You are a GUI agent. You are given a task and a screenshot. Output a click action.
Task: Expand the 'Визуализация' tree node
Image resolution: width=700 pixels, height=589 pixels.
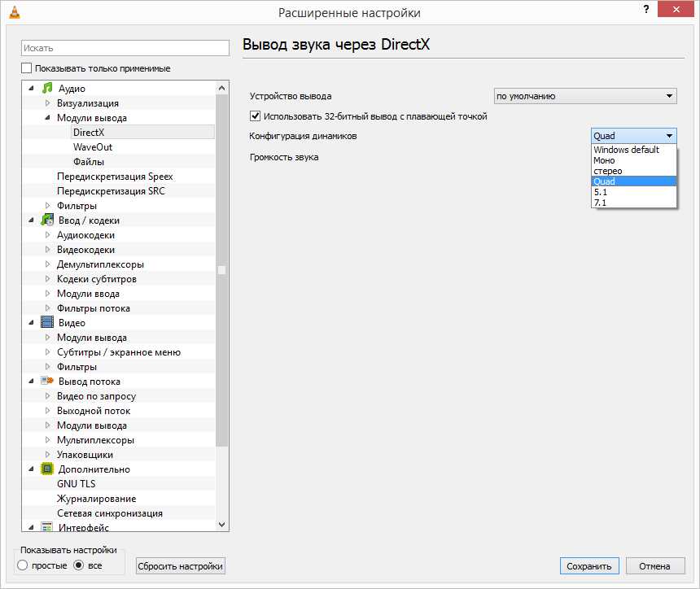[48, 103]
